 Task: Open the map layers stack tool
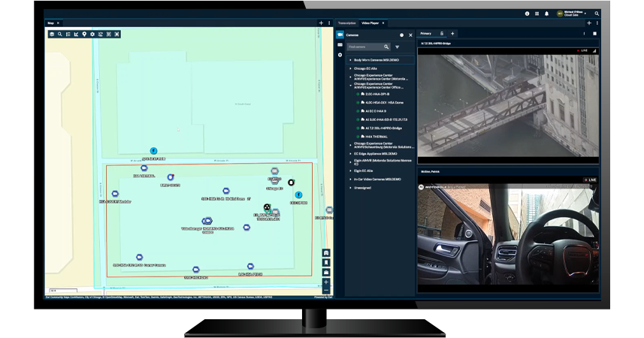tap(52, 34)
